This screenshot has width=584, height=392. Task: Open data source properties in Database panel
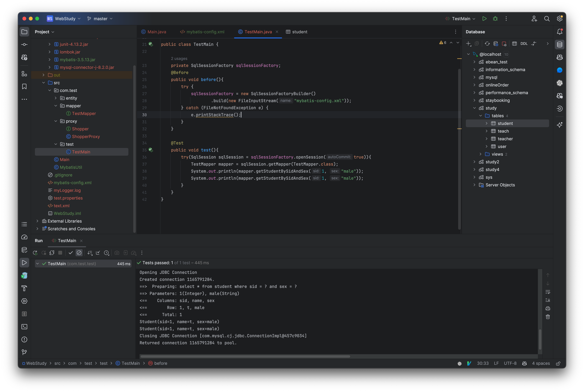point(496,44)
